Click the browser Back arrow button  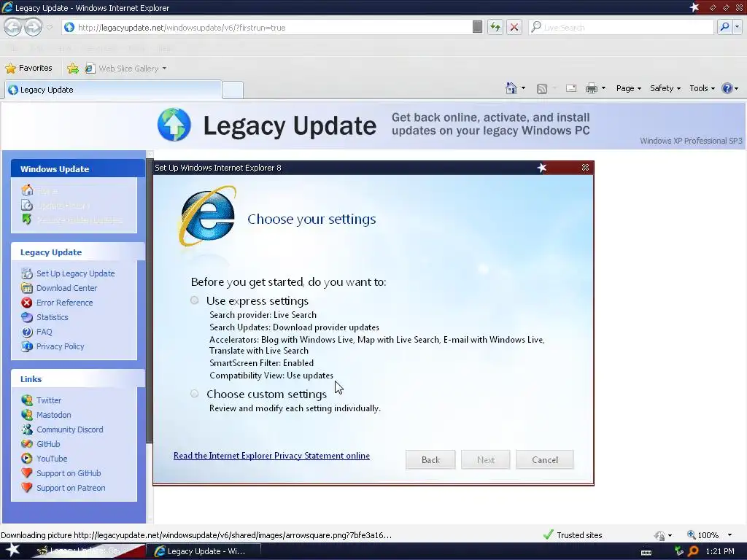13,27
